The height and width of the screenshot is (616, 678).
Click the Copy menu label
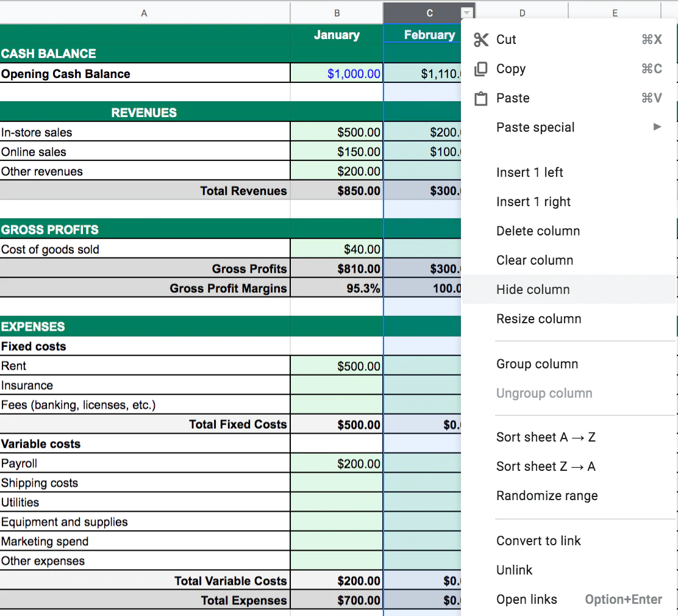pos(511,69)
